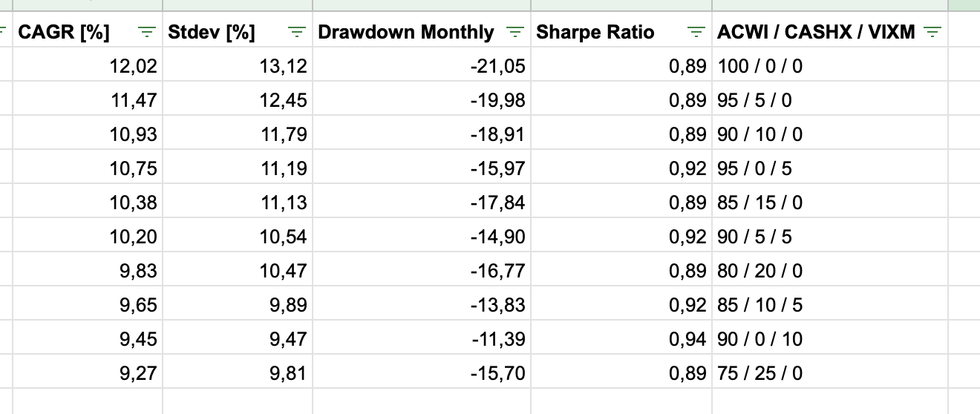Image resolution: width=980 pixels, height=414 pixels.
Task: Select the 'Stdev [%]' header label
Action: [x=212, y=32]
